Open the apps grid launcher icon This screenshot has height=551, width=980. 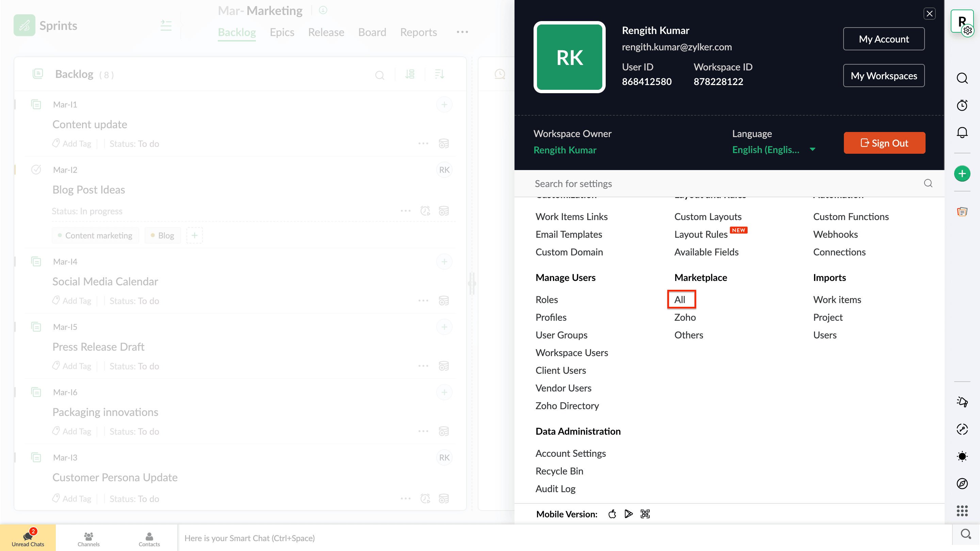[x=962, y=511]
